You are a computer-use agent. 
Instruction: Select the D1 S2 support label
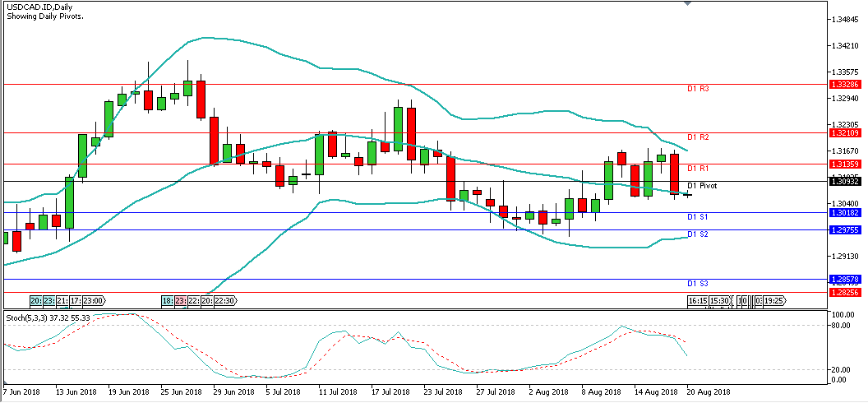(698, 234)
